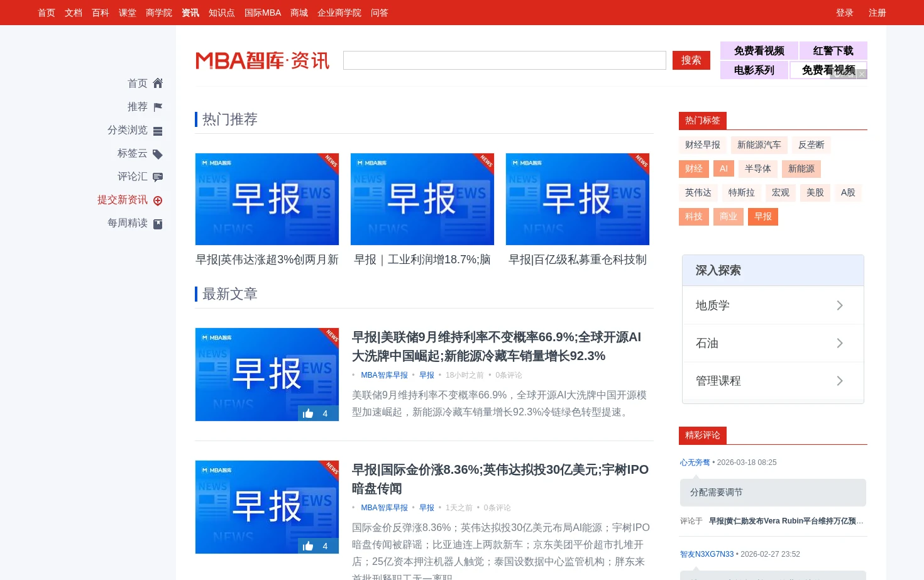Screen dimensions: 924x580
Task: Click the thumbs-up icon on the 美联储 article thumbnail
Action: click(x=308, y=413)
